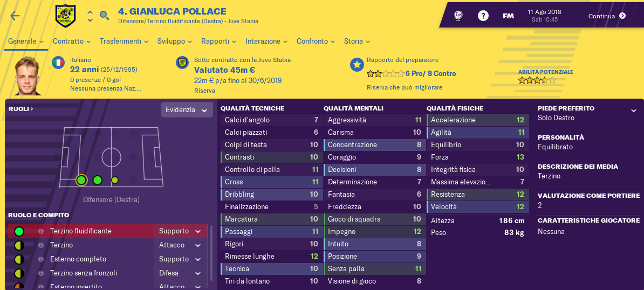Select the Terzino senza fronzoli role indicator
Image resolution: width=644 pixels, height=290 pixels.
pyautogui.click(x=19, y=273)
